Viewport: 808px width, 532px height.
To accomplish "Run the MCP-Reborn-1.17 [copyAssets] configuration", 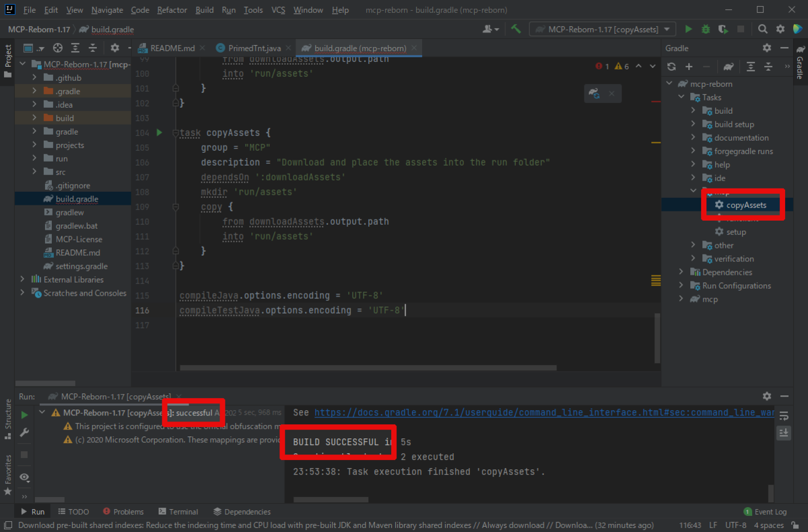I will coord(688,29).
